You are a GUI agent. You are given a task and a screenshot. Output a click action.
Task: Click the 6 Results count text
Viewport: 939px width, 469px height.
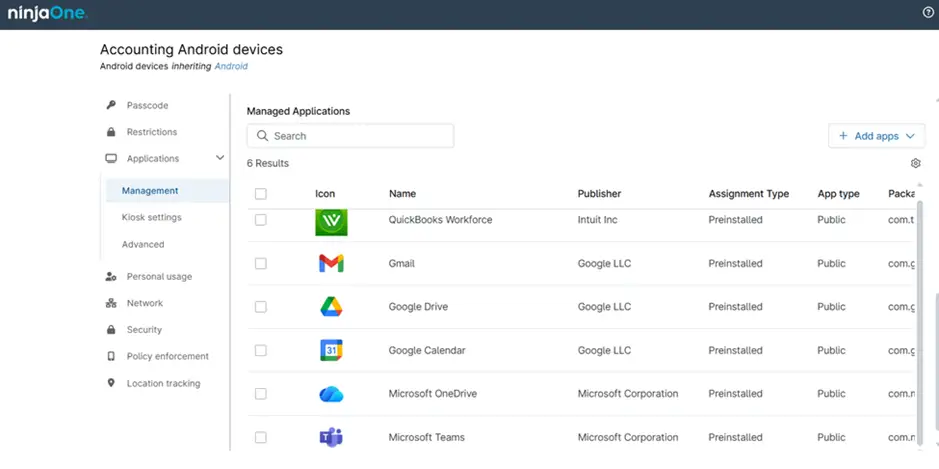click(268, 163)
